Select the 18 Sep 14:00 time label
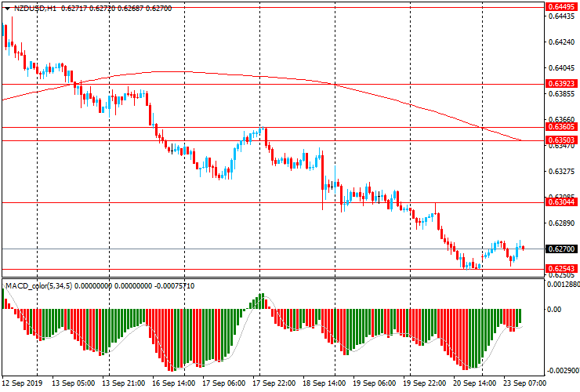 (325, 383)
